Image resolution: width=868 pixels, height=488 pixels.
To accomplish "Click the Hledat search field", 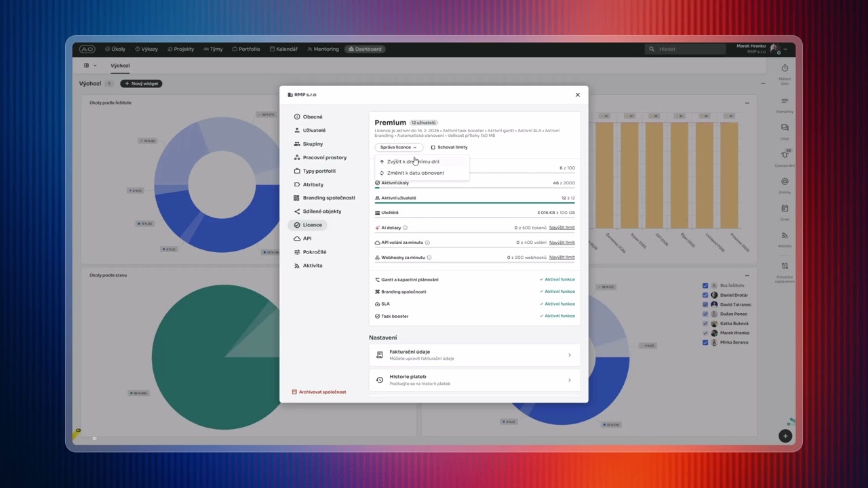I will point(685,49).
